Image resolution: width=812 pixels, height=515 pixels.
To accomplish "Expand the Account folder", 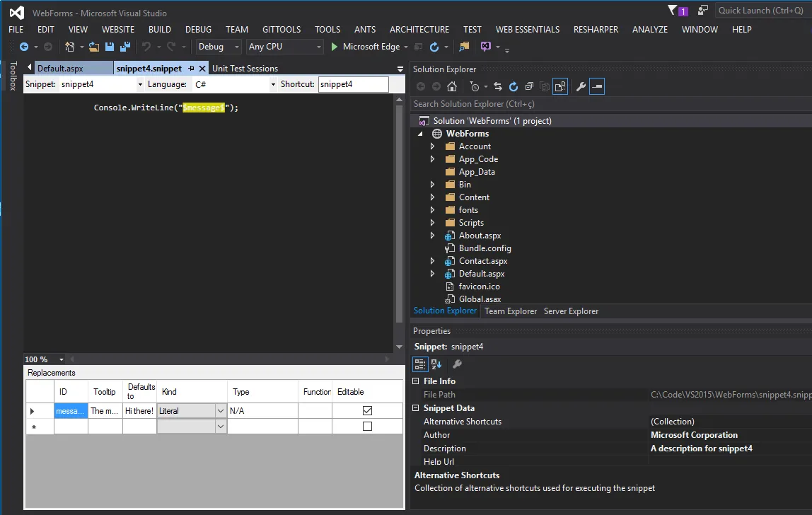I will click(432, 146).
